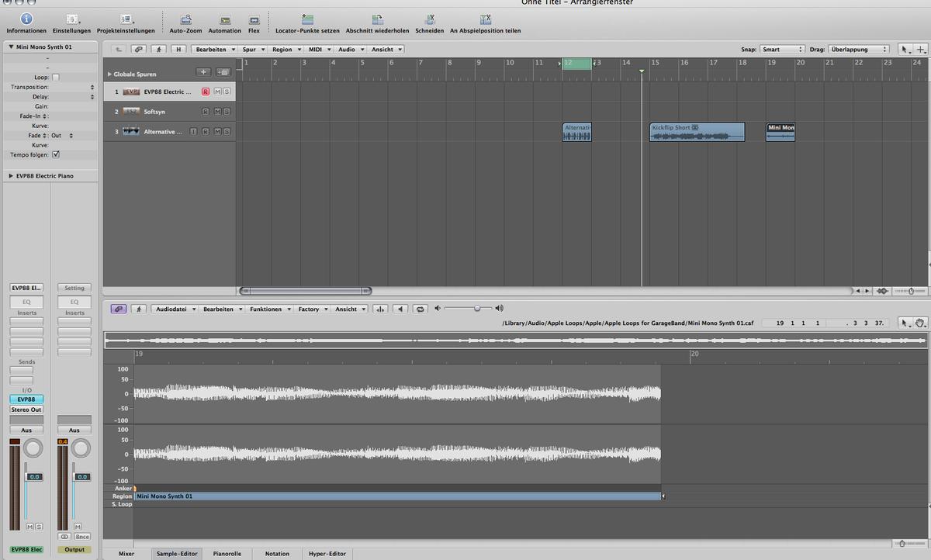Select the pointer tool in the Sample Editor

coord(905,323)
